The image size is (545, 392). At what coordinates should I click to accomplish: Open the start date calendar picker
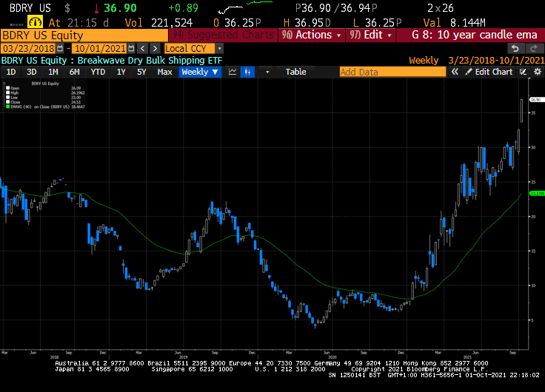coord(60,48)
